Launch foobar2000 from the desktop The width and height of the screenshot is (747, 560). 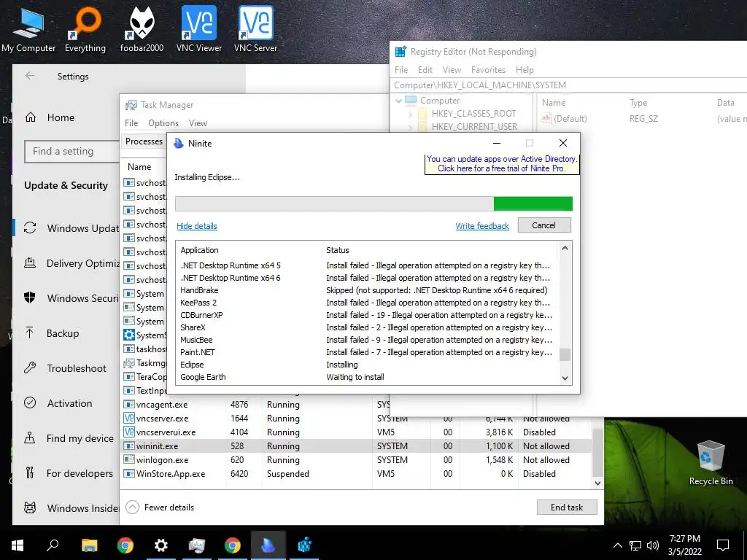click(142, 30)
